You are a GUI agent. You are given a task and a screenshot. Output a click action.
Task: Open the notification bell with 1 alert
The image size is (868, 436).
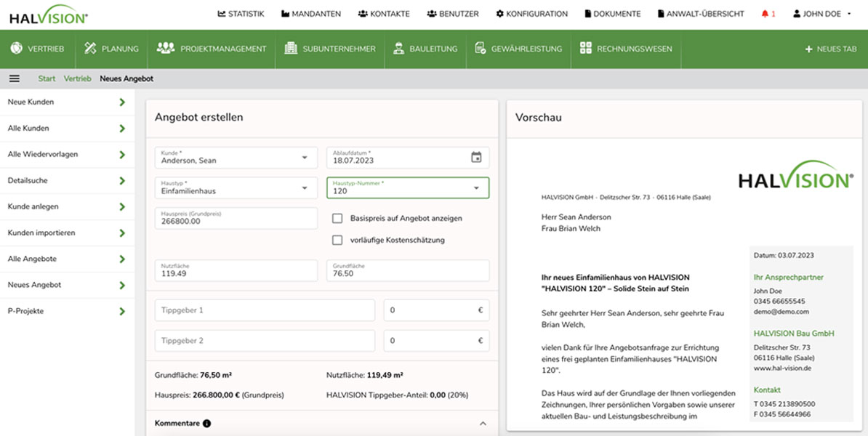point(768,14)
